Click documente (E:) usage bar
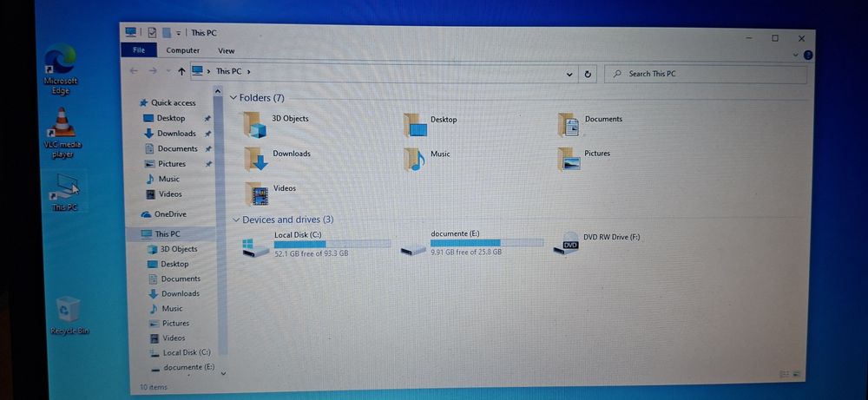The width and height of the screenshot is (868, 400). [x=487, y=243]
